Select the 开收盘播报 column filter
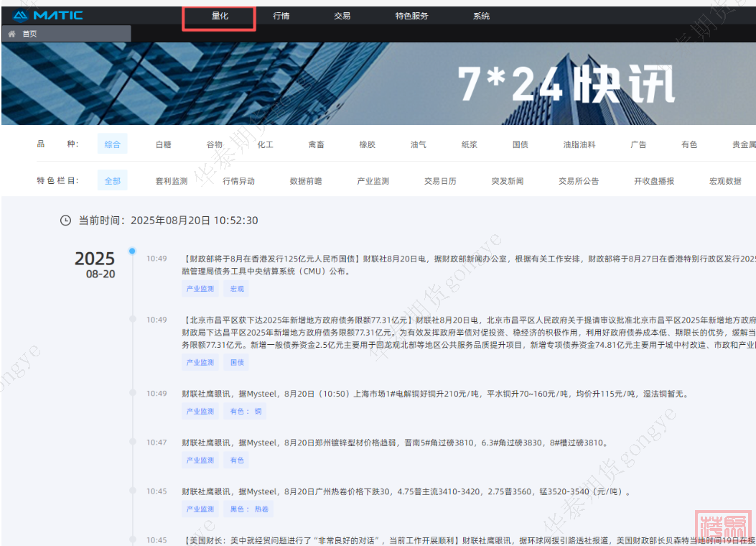The image size is (756, 546). (654, 181)
